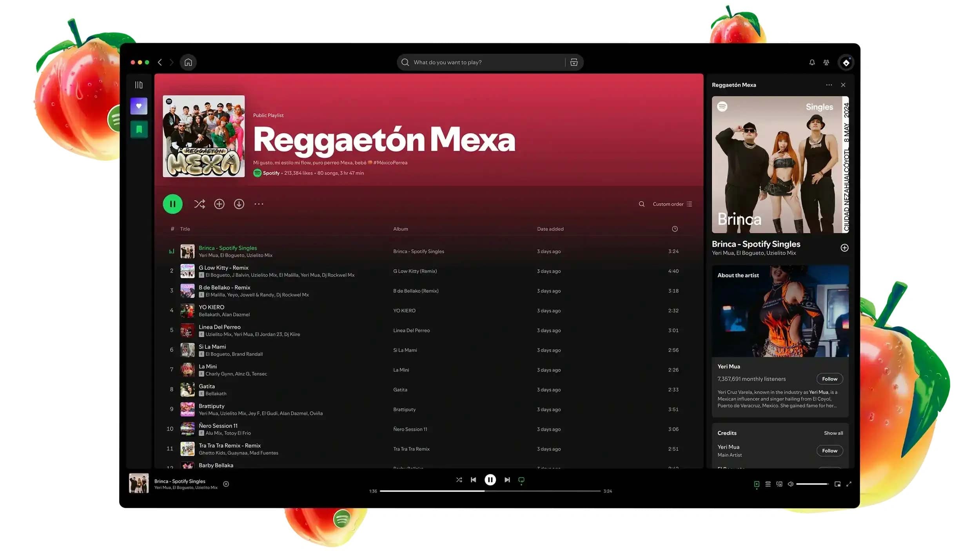Click the Brinca Spotify Singles album thumbnail

pyautogui.click(x=187, y=251)
